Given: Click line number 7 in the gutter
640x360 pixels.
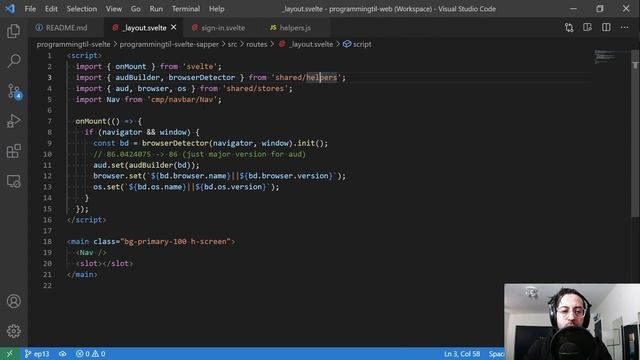Looking at the screenshot, I should [x=49, y=121].
